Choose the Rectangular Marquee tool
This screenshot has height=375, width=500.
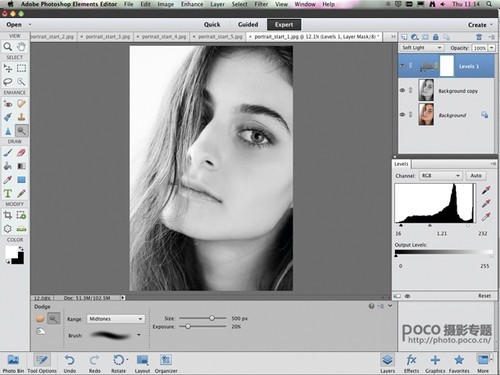click(x=21, y=69)
